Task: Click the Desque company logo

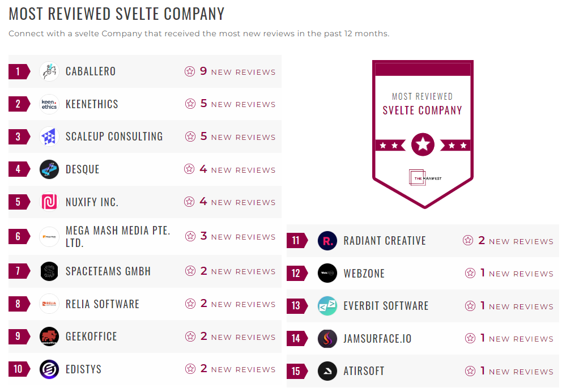Action: (x=49, y=169)
